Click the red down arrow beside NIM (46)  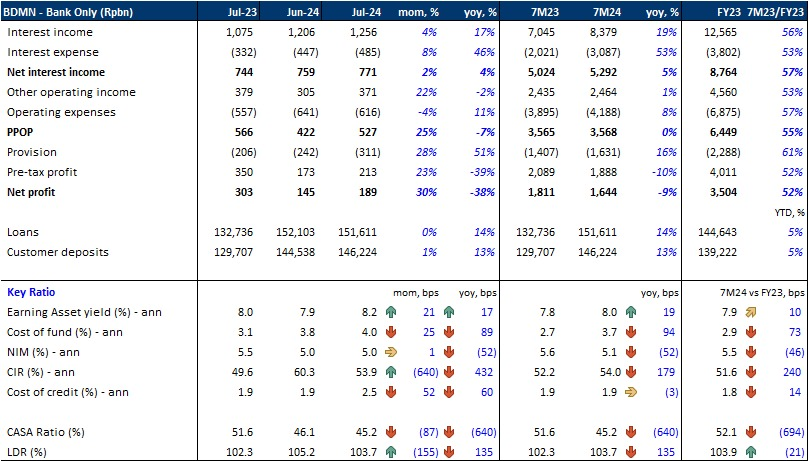(751, 352)
